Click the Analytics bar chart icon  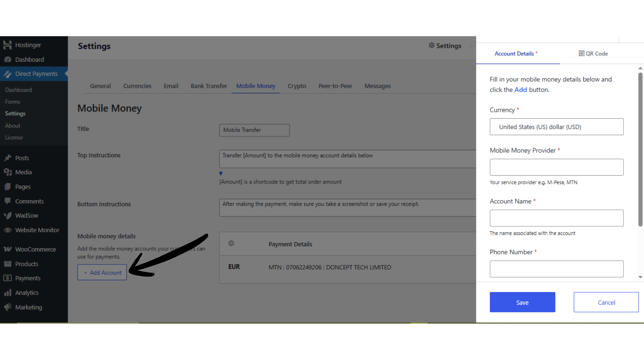click(x=8, y=293)
